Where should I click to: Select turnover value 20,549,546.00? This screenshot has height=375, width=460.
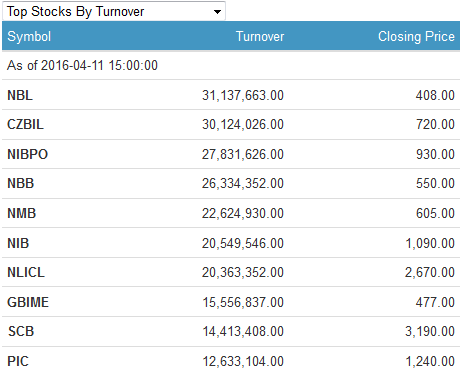pos(243,244)
